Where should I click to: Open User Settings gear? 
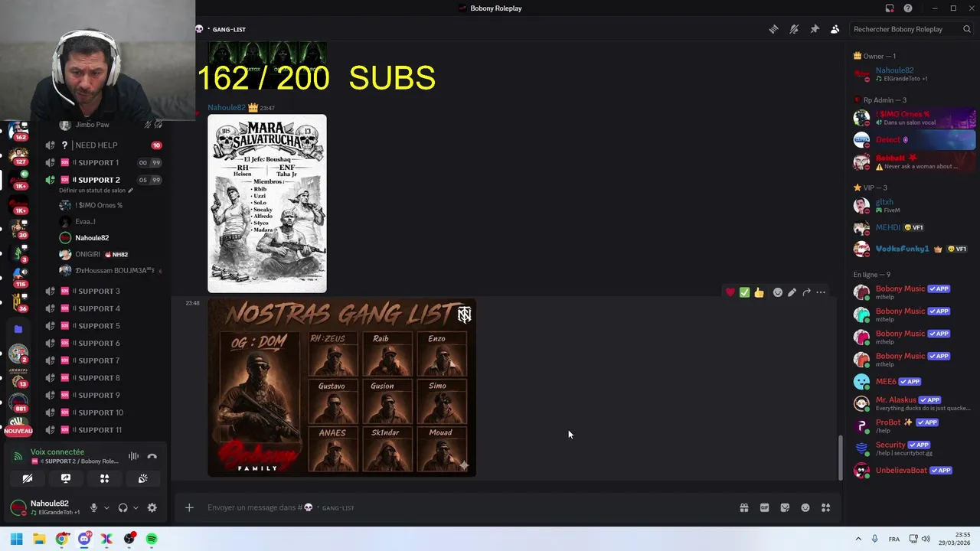pos(152,507)
